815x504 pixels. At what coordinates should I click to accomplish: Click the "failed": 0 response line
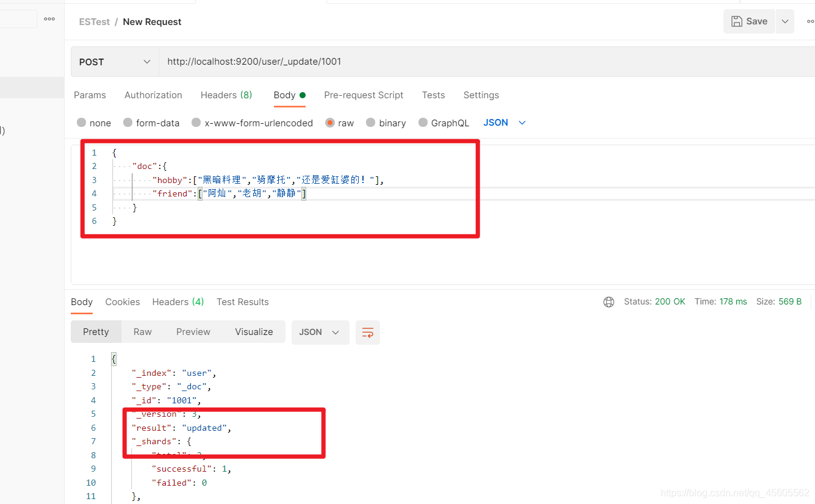click(x=179, y=483)
